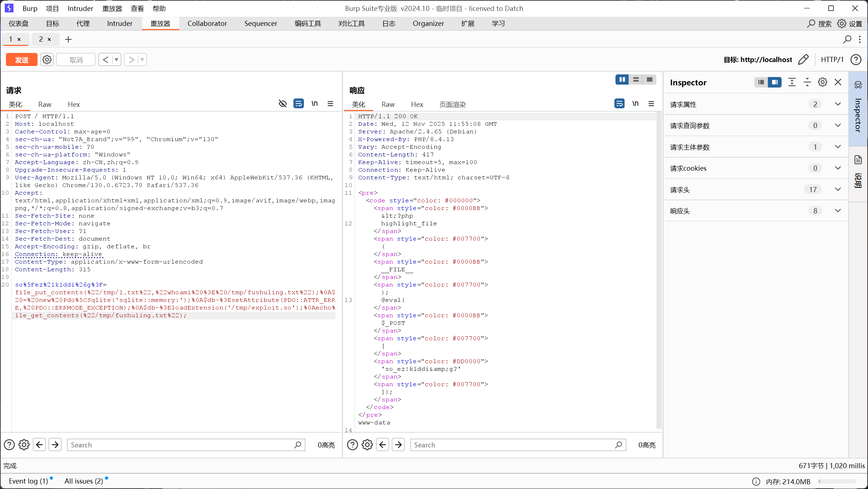Go to next request in history
Image resolution: width=868 pixels, height=489 pixels.
pos(131,59)
